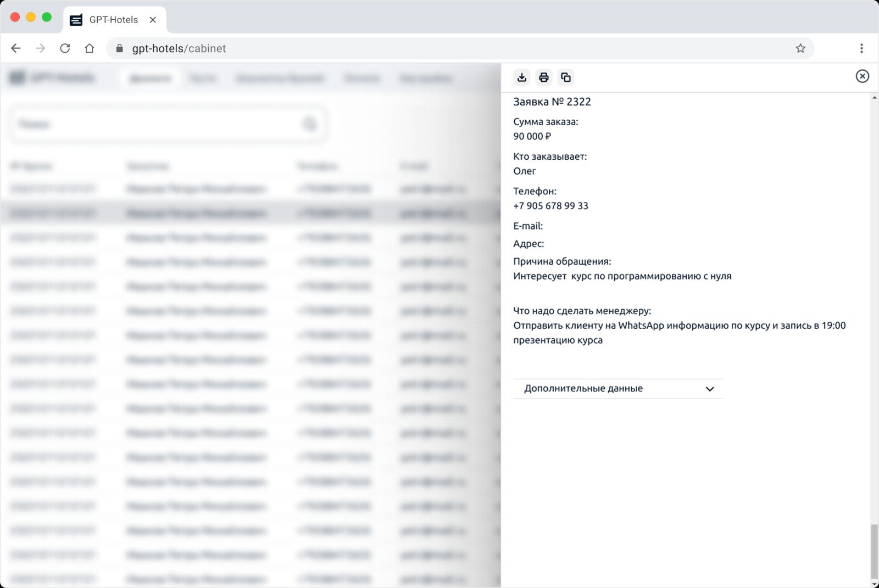879x588 pixels.
Task: Print request № 2322 with printer icon
Action: pos(544,77)
